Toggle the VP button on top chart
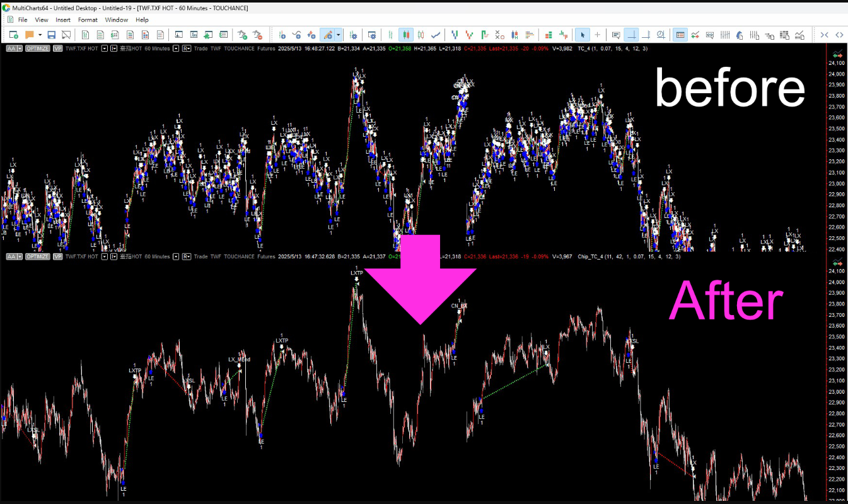The height and width of the screenshot is (504, 848). pos(58,49)
